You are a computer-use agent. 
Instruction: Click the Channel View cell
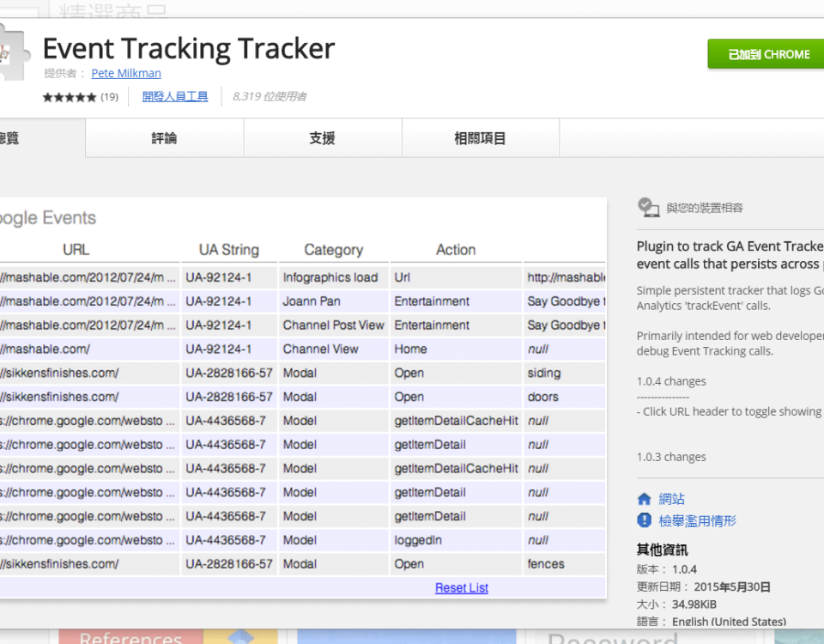[x=333, y=349]
